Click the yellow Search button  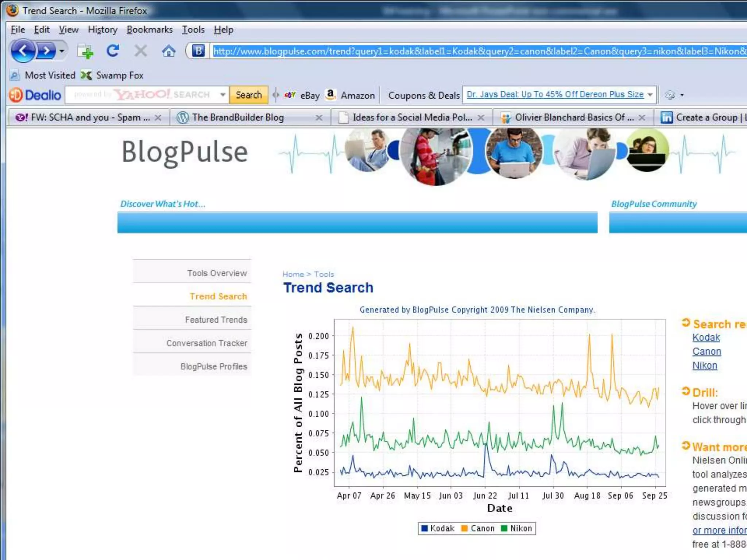[x=248, y=95]
